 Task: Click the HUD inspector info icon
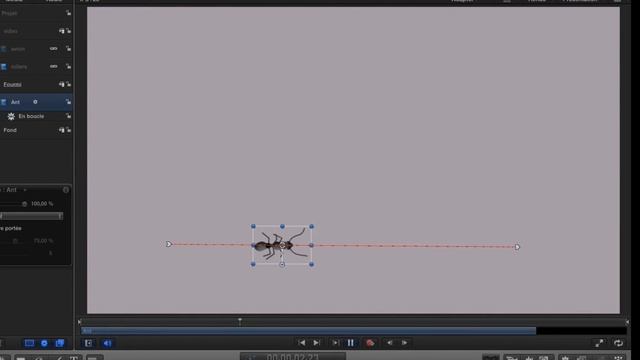(x=66, y=190)
